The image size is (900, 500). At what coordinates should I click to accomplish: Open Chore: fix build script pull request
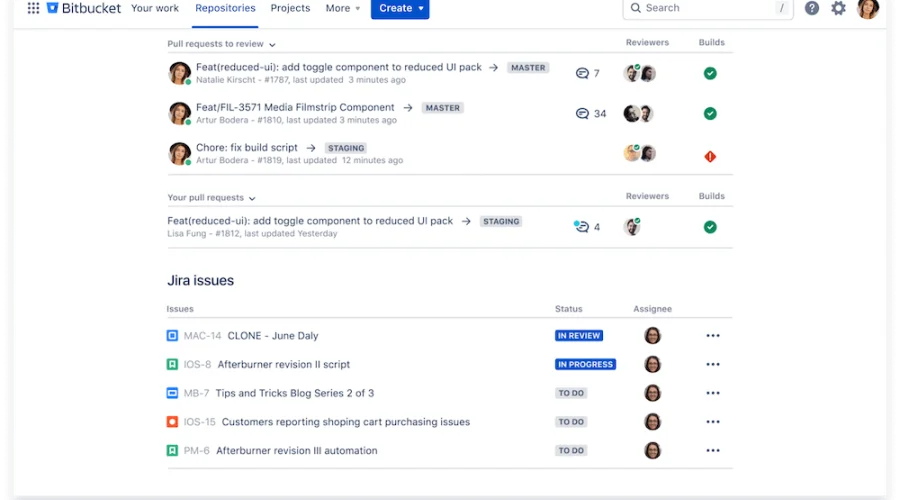pyautogui.click(x=247, y=148)
